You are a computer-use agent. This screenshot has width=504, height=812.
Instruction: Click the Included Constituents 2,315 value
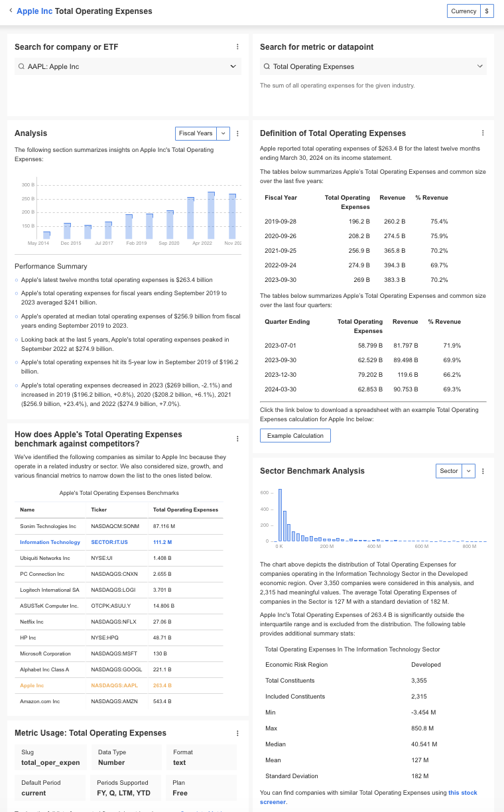point(419,697)
